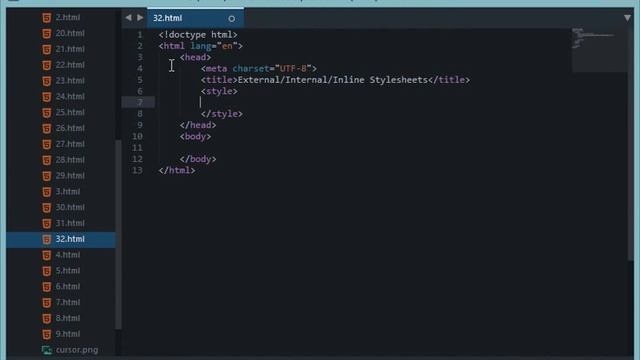Click line number 7 in gutter
This screenshot has height=360, width=640.
[x=140, y=102]
